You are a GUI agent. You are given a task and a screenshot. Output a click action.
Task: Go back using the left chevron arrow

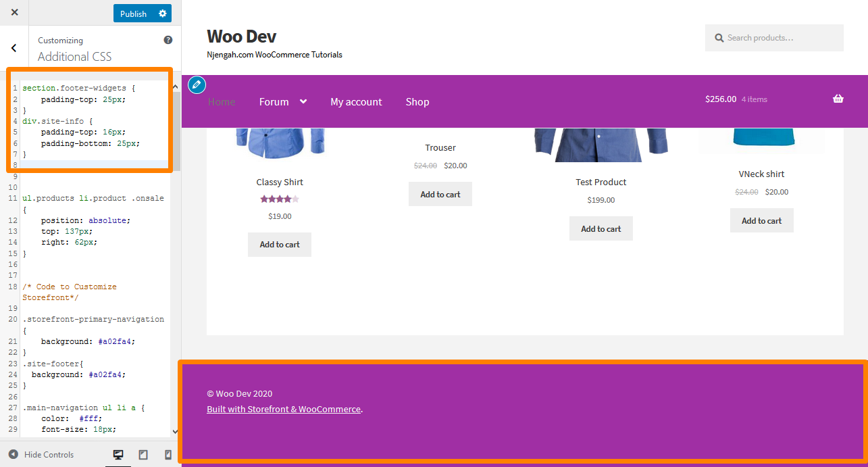pos(14,48)
